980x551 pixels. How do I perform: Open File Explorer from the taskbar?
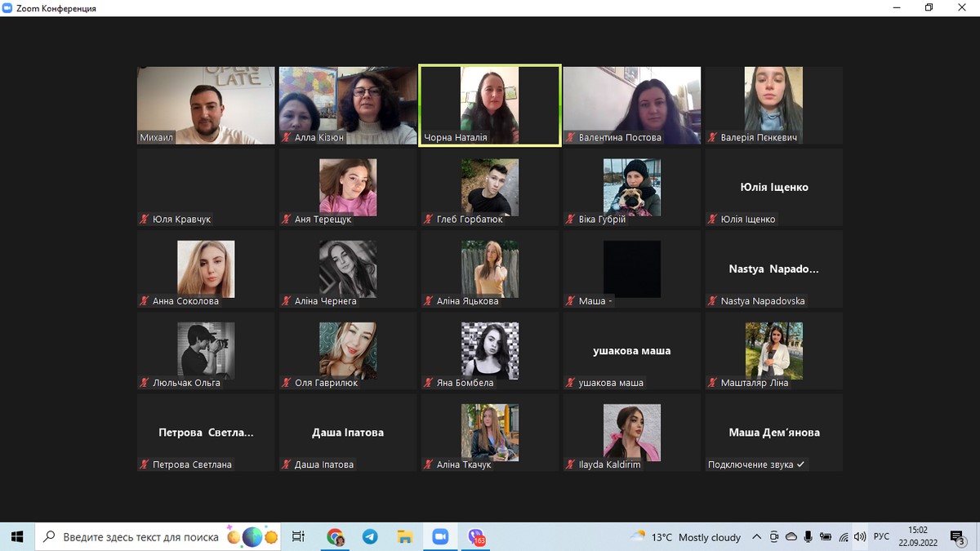[x=405, y=536]
